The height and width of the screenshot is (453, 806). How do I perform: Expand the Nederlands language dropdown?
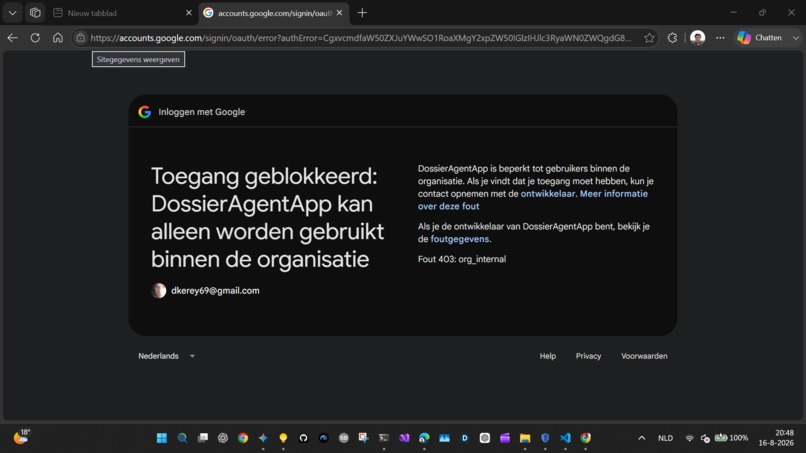(166, 356)
